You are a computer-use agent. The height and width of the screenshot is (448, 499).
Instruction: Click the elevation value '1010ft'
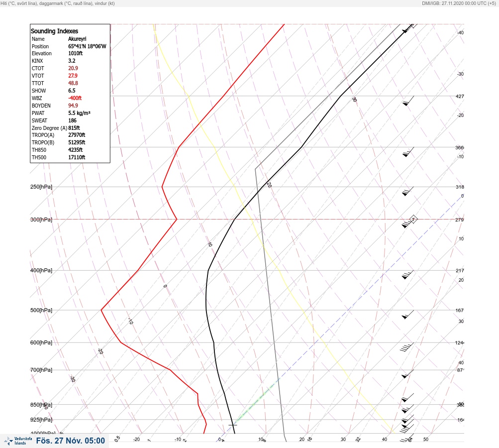(x=76, y=53)
